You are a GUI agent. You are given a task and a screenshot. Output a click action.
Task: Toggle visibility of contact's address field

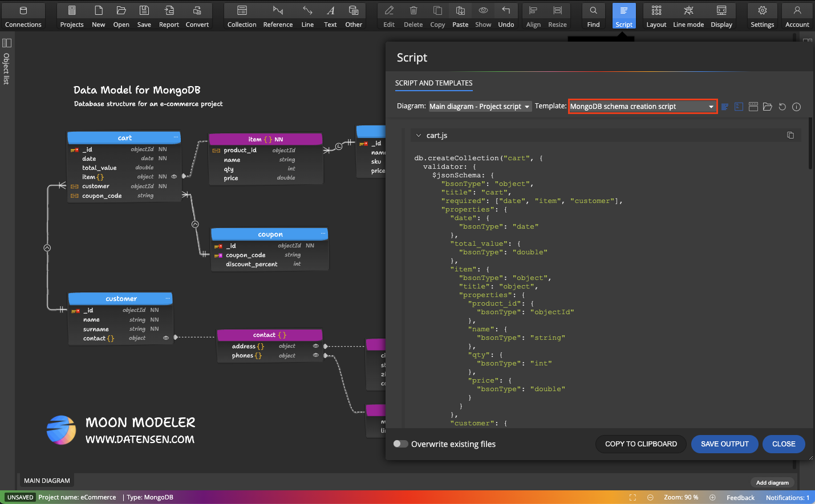click(x=315, y=346)
